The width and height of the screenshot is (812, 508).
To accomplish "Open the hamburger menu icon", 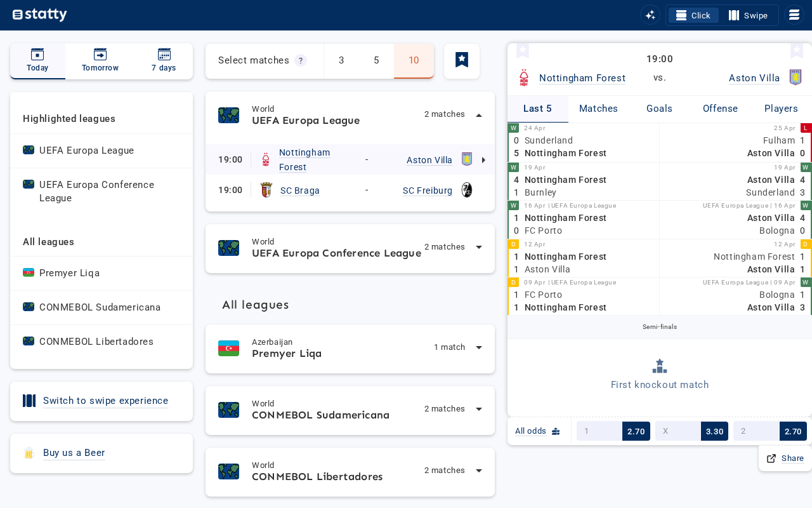I will pyautogui.click(x=794, y=15).
